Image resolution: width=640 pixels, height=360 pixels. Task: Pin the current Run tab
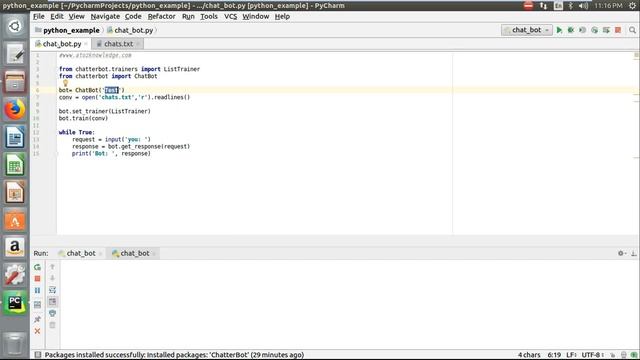tap(37, 319)
